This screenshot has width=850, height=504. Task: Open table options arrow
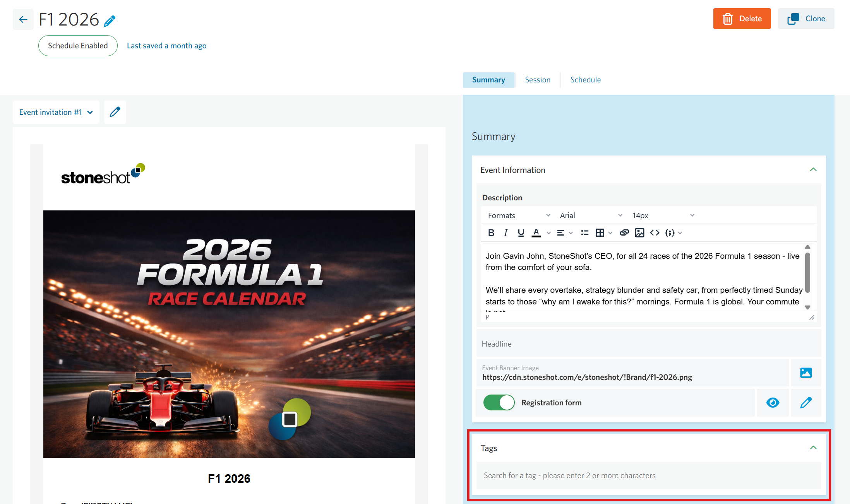610,233
